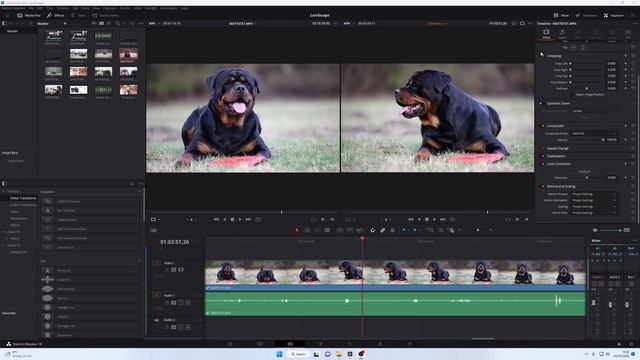Open the Motion Estimation dropdown
640x360 pixels.
click(x=594, y=200)
